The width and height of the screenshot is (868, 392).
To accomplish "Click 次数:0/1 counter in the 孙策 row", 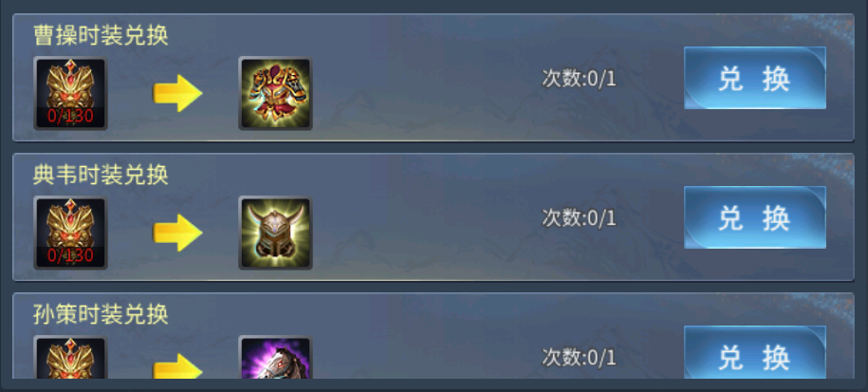I will pyautogui.click(x=579, y=358).
